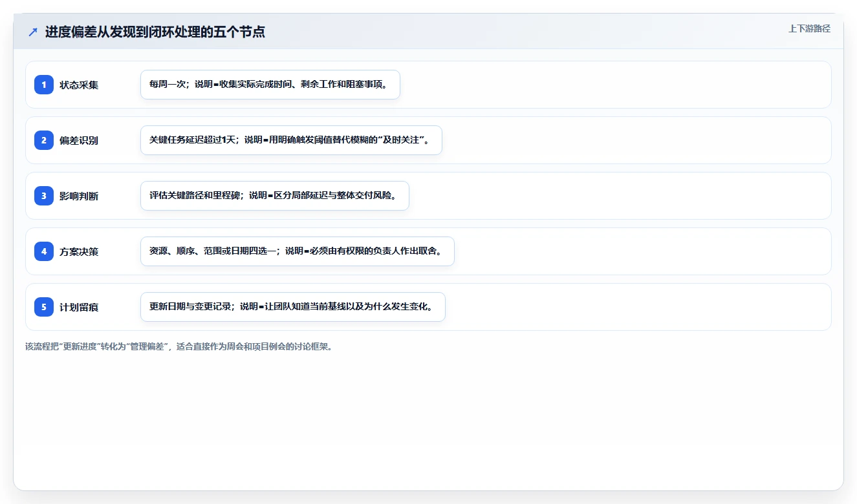Click the footer note 该流程把“更新进度”转化为“管理偏差”

point(179,346)
